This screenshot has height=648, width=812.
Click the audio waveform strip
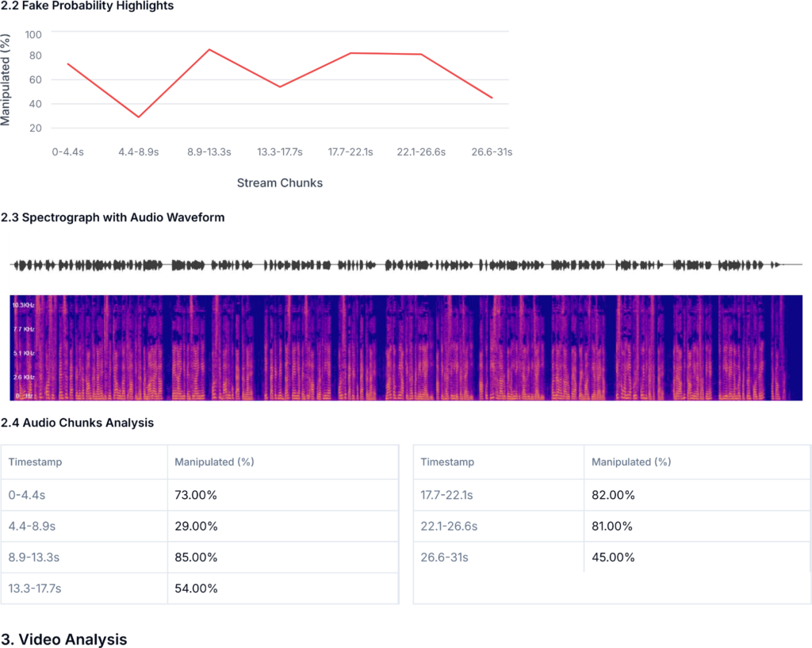click(x=406, y=265)
